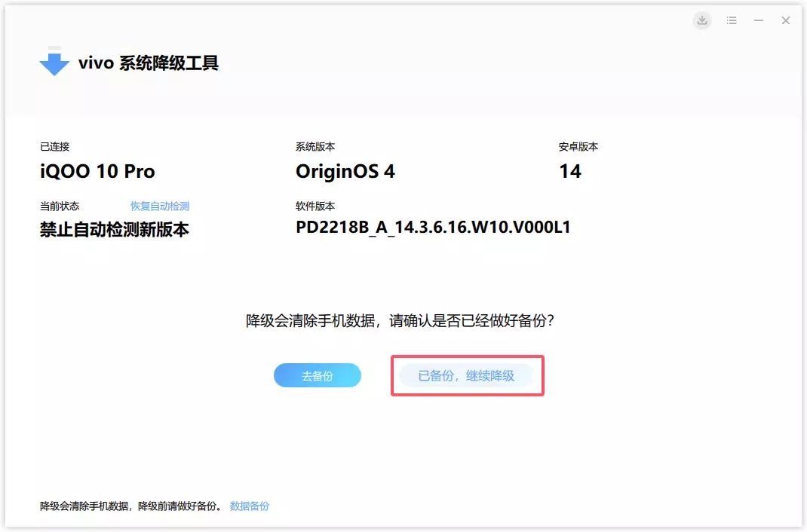Viewport: 807px width, 532px height.
Task: Click the backup confirmation question text
Action: click(x=400, y=321)
